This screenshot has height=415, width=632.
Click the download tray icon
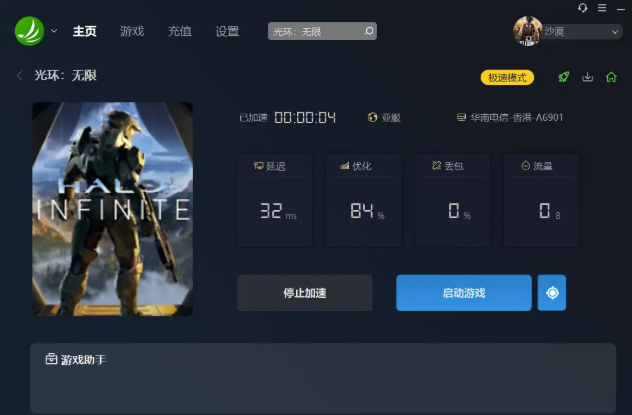588,77
